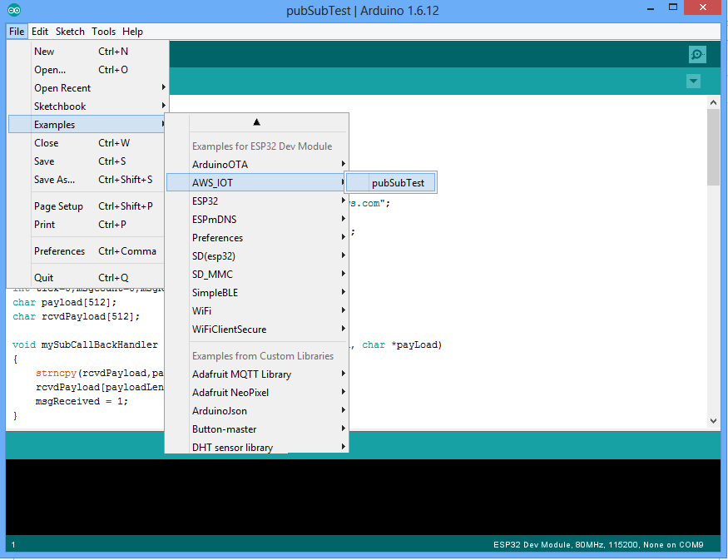
Task: Open the Serial Monitor icon
Action: coord(697,55)
